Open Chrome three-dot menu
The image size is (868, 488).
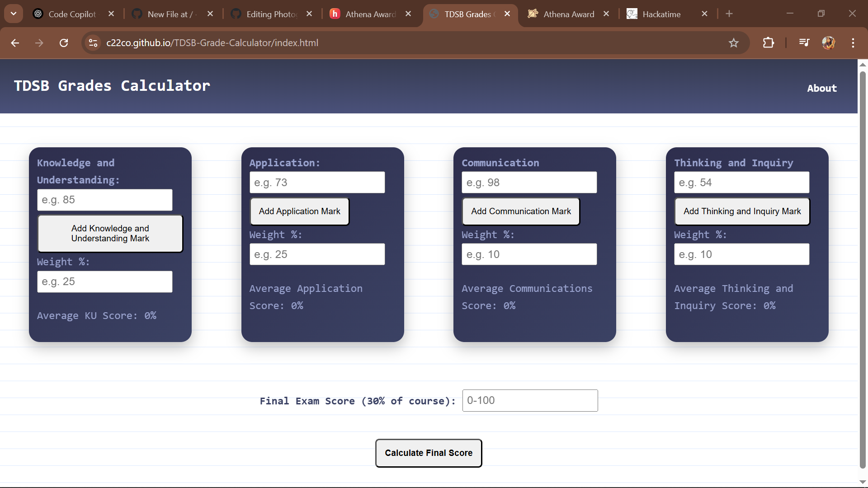coord(853,43)
